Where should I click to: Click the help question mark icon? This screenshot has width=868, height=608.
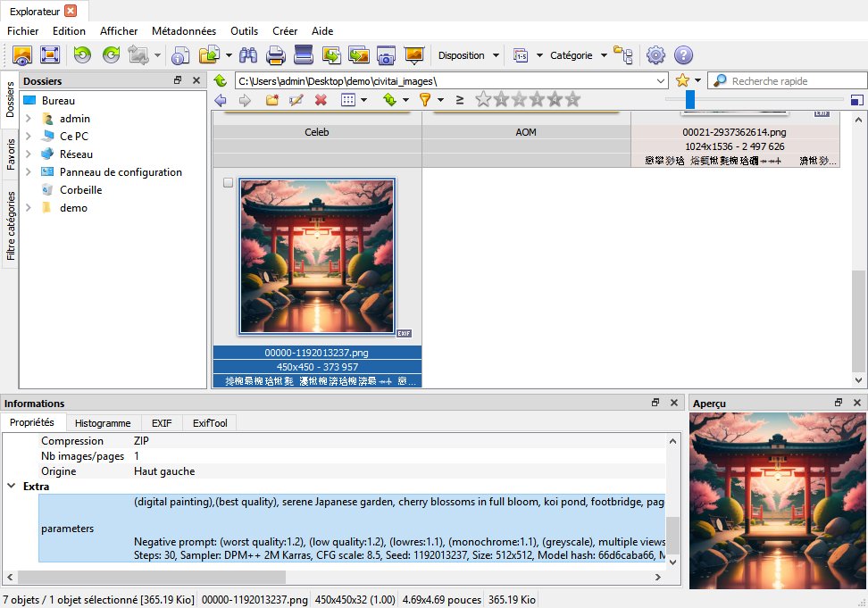pyautogui.click(x=684, y=55)
